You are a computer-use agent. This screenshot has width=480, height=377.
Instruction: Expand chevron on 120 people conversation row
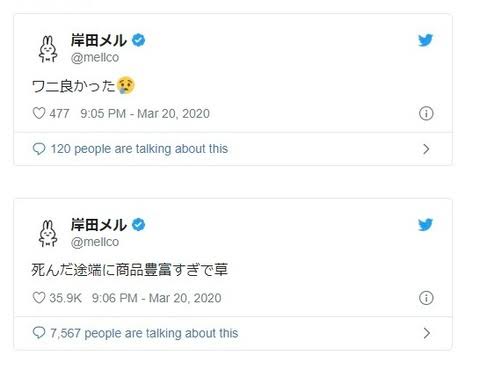[426, 149]
